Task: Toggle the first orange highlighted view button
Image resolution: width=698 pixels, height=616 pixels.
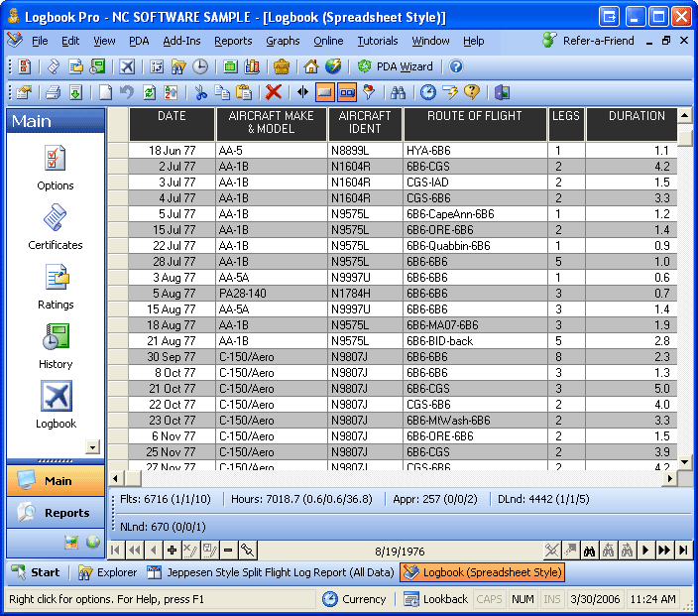Action: pyautogui.click(x=325, y=92)
